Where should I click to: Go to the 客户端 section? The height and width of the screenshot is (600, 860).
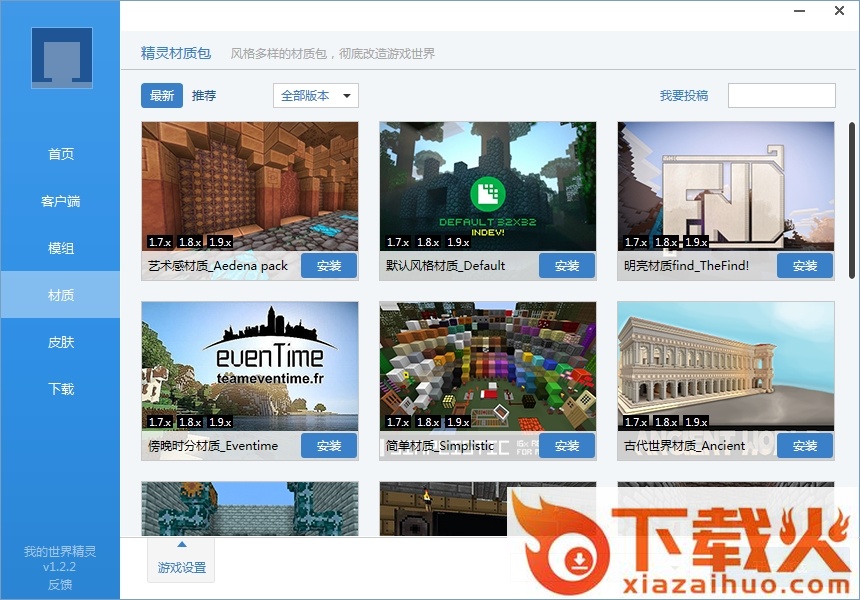click(61, 201)
